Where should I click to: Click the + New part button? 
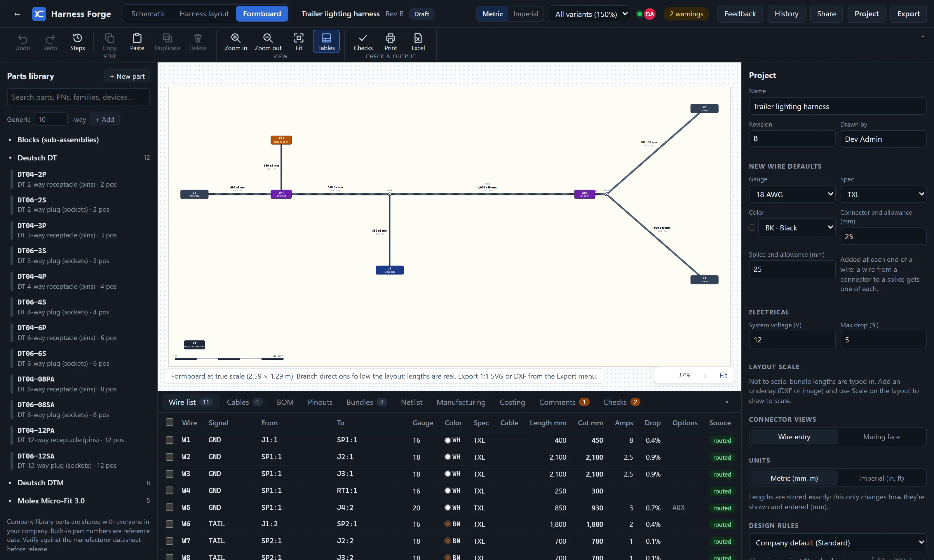coord(127,76)
